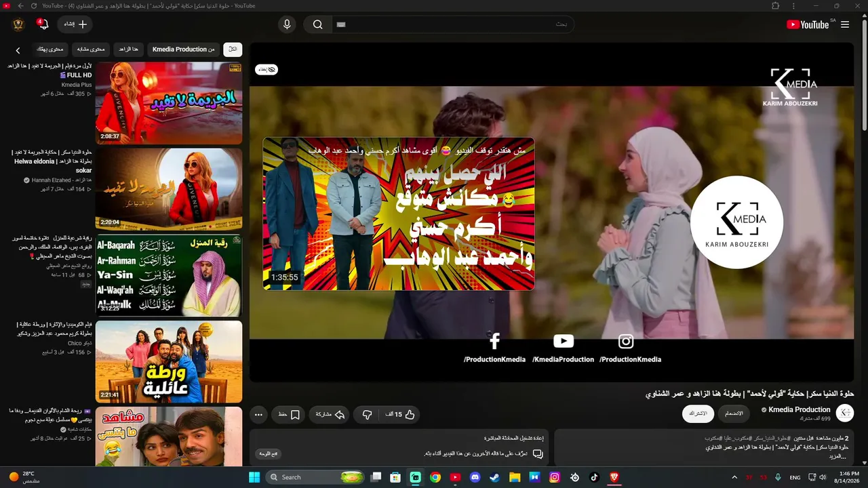Screen dimensions: 868x488
Task: Open the live chat replay with فتح اللوحة
Action: pyautogui.click(x=269, y=453)
